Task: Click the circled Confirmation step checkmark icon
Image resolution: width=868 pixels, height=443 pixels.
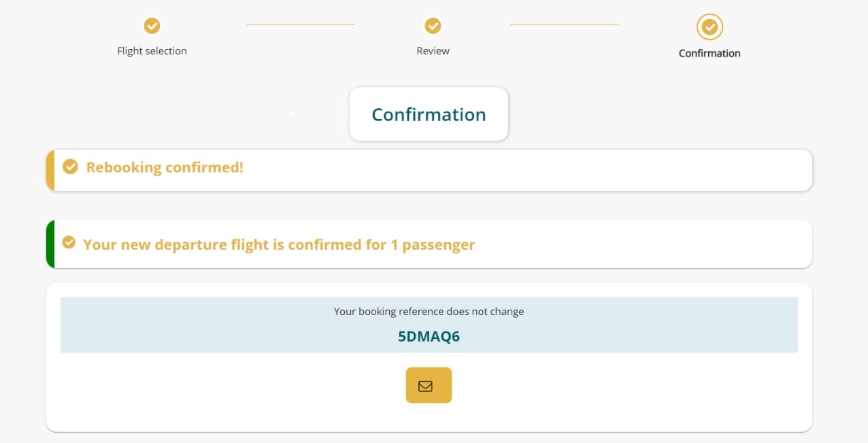Action: (x=710, y=27)
